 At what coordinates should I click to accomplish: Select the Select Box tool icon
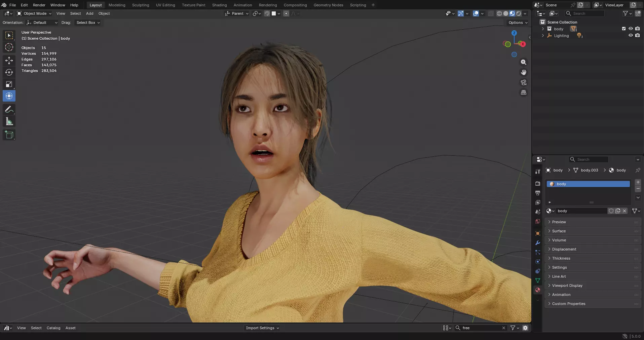[x=9, y=35]
